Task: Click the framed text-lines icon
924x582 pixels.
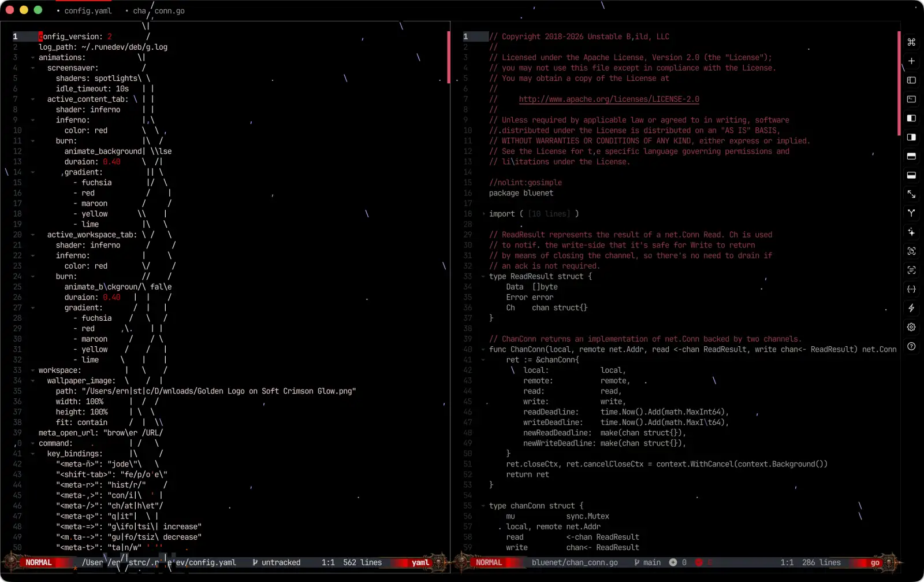Action: point(911,270)
